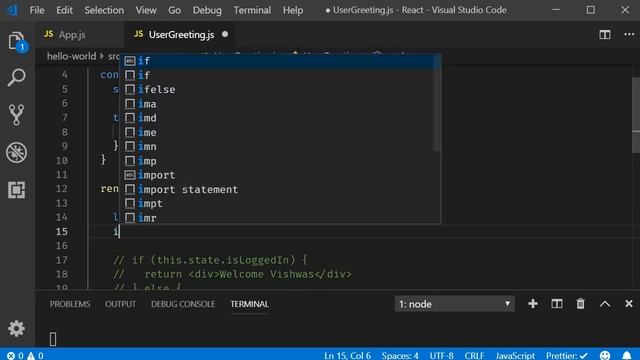Open the Debug view in activity bar
Image resolution: width=640 pixels, height=360 pixels.
tap(16, 152)
